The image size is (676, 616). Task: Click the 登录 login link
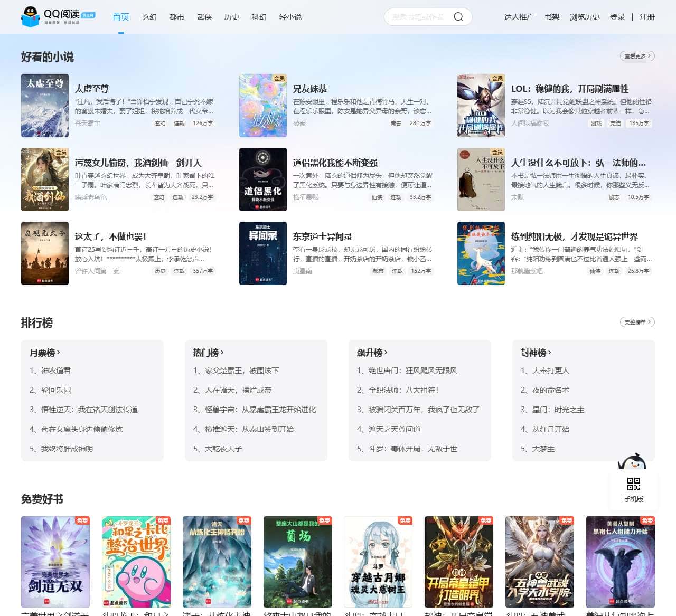click(x=617, y=17)
